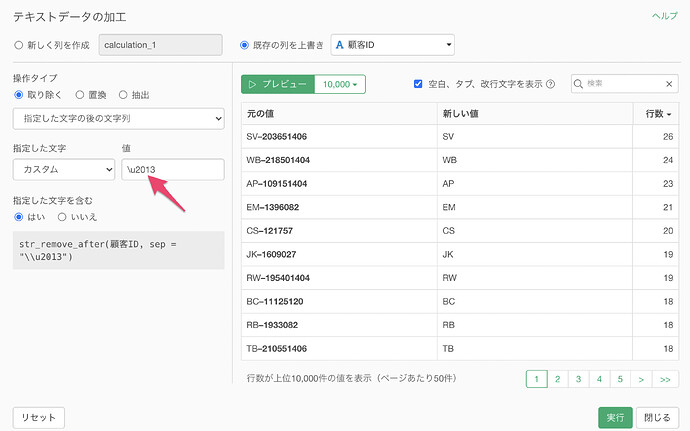Open the カスタム character dropdown
The height and width of the screenshot is (431, 690).
click(64, 169)
